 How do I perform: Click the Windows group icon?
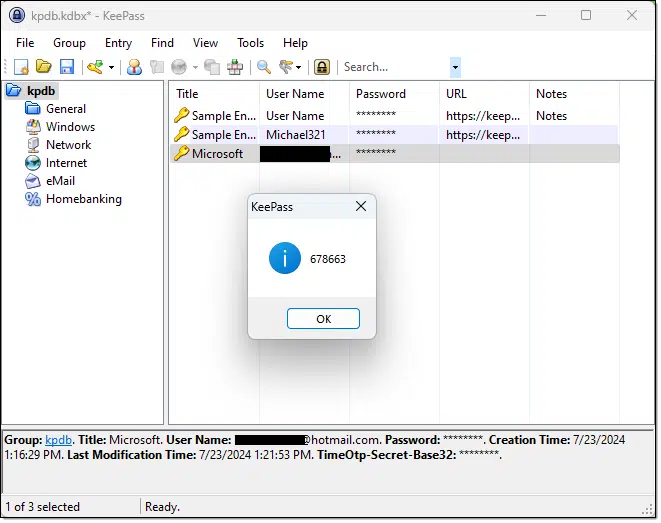click(32, 127)
